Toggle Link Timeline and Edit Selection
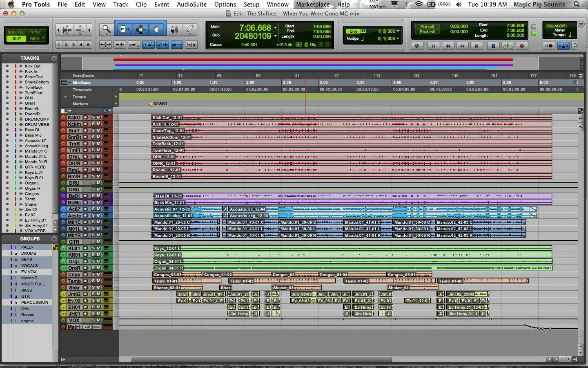This screenshot has width=588, height=368. click(x=163, y=45)
